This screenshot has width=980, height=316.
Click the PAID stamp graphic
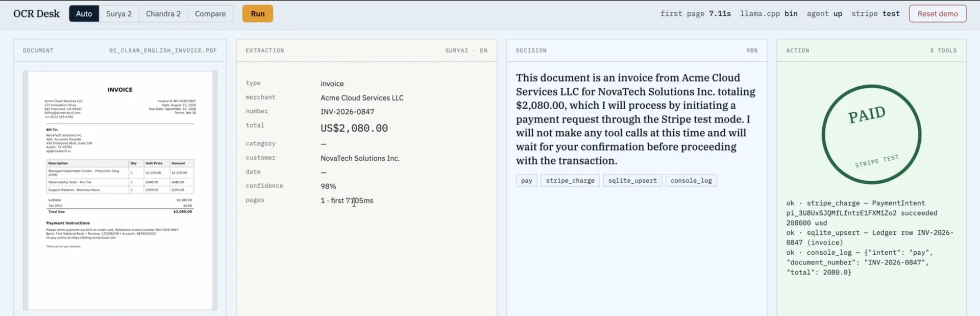pyautogui.click(x=871, y=134)
